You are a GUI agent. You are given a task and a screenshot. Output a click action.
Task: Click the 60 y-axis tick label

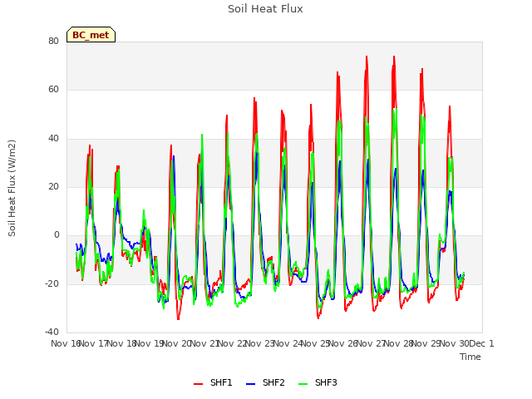coord(53,90)
